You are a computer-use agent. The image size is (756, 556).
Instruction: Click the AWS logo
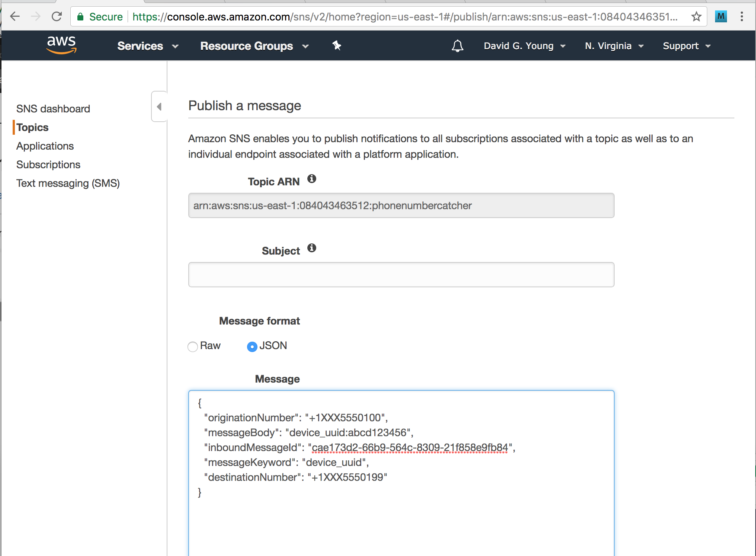(61, 45)
